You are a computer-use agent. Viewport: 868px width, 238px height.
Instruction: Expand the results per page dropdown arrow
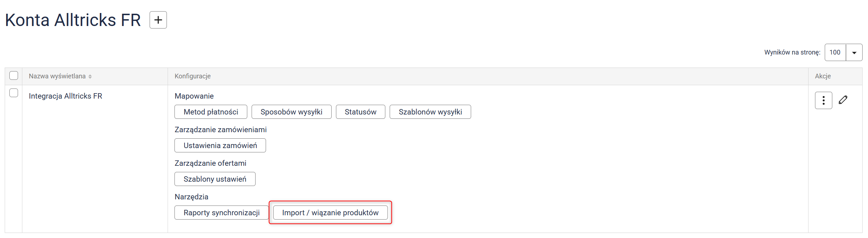click(x=854, y=53)
